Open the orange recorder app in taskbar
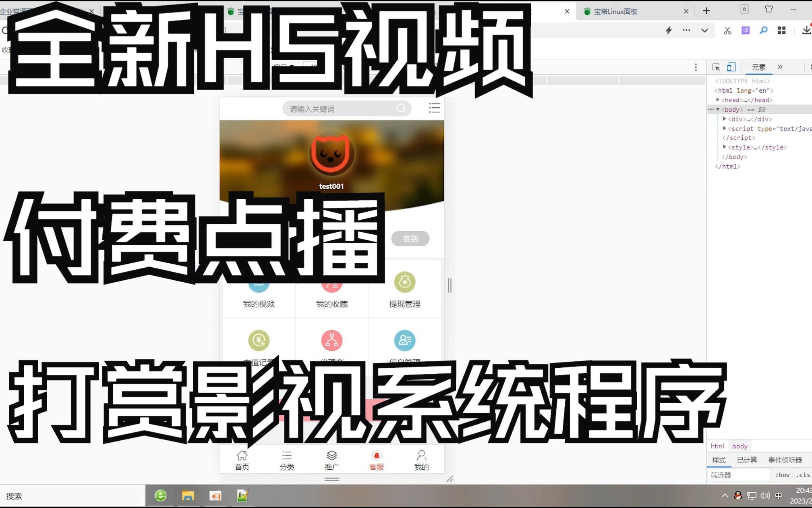Image resolution: width=812 pixels, height=508 pixels. (215, 496)
